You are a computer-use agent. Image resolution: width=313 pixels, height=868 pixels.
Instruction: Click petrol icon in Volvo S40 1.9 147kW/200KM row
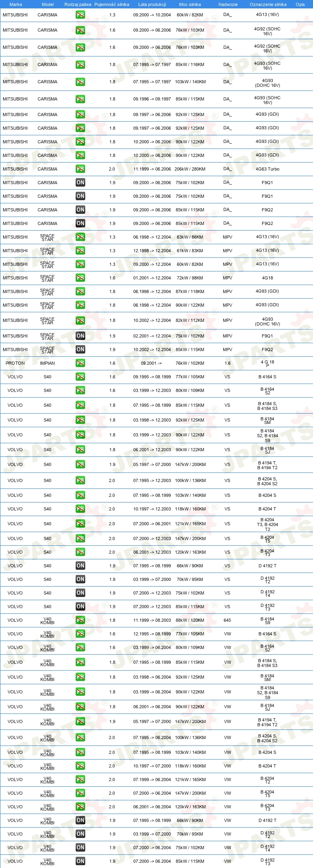[x=80, y=464]
